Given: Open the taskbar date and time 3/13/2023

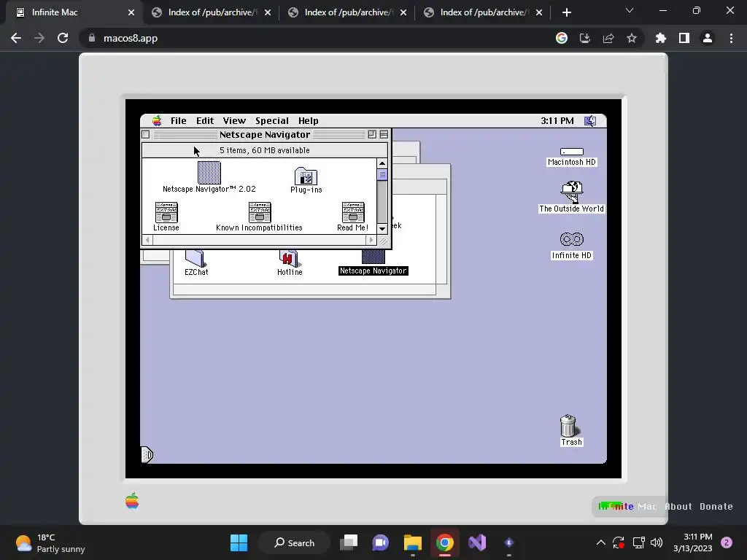Looking at the screenshot, I should click(x=693, y=542).
